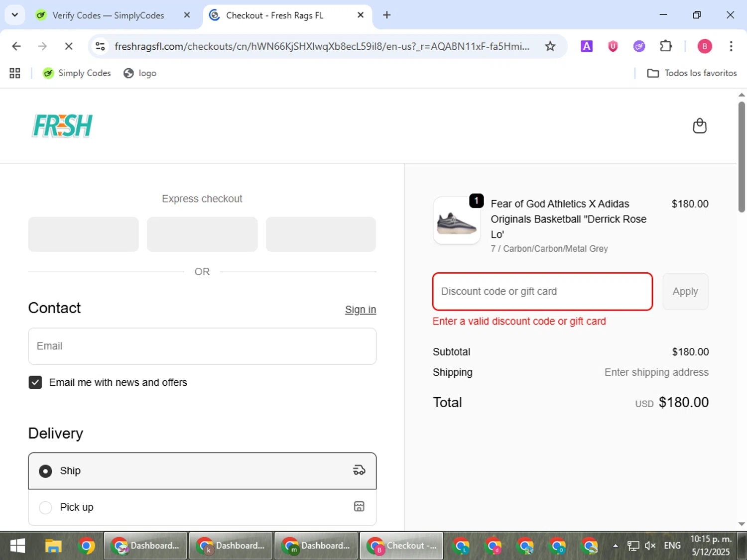This screenshot has height=560, width=747.
Task: Click the sneaker product thumbnail
Action: point(457,221)
